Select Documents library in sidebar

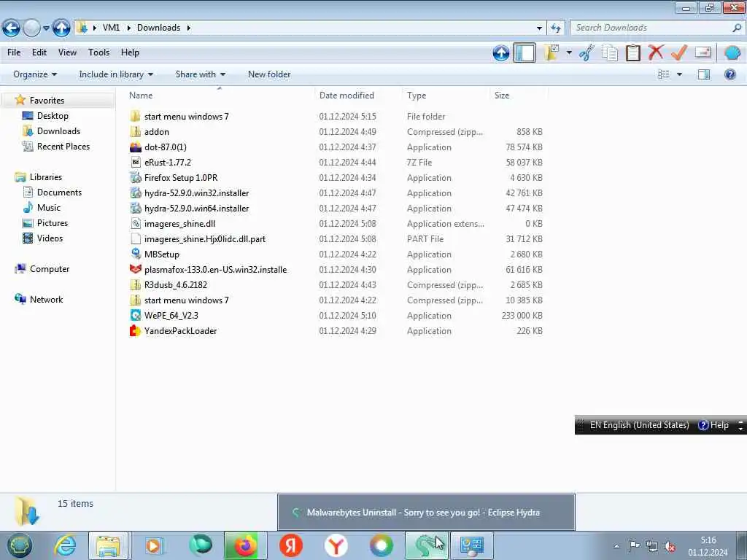click(59, 192)
